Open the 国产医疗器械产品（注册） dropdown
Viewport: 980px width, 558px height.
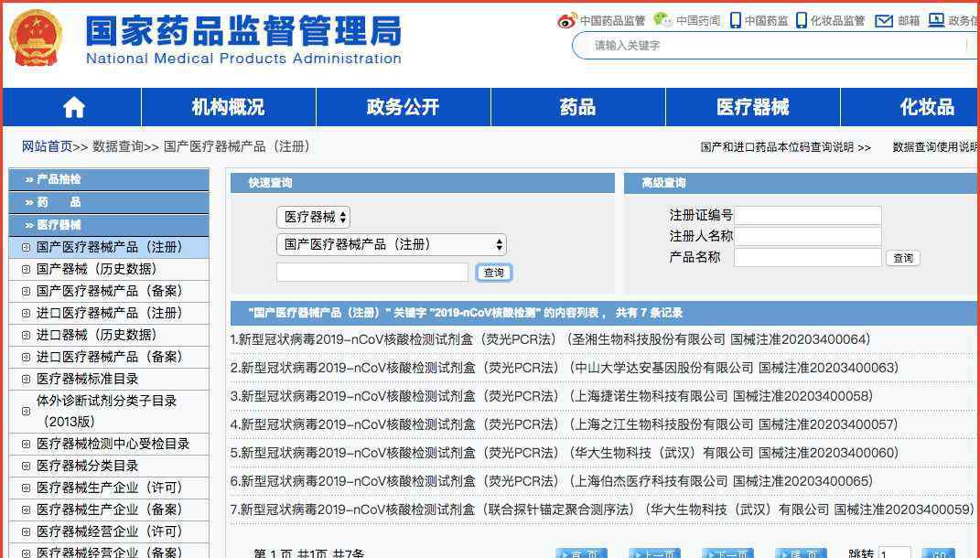coord(392,244)
